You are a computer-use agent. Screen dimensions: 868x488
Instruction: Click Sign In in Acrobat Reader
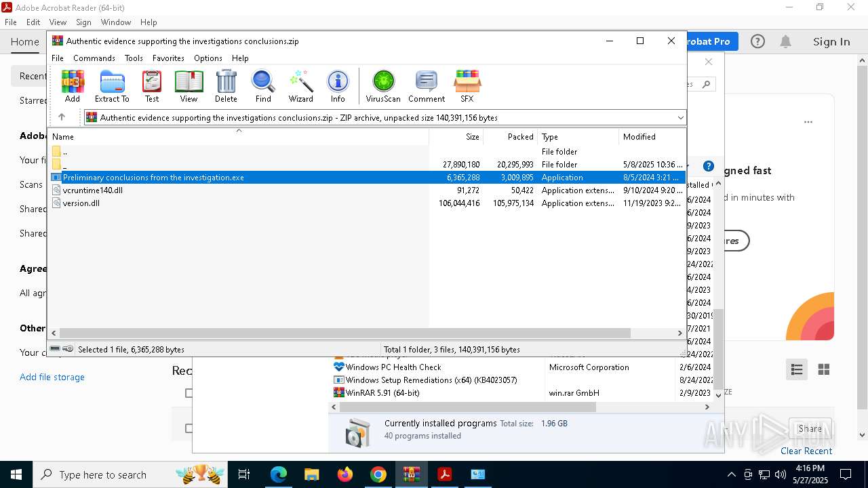point(831,42)
